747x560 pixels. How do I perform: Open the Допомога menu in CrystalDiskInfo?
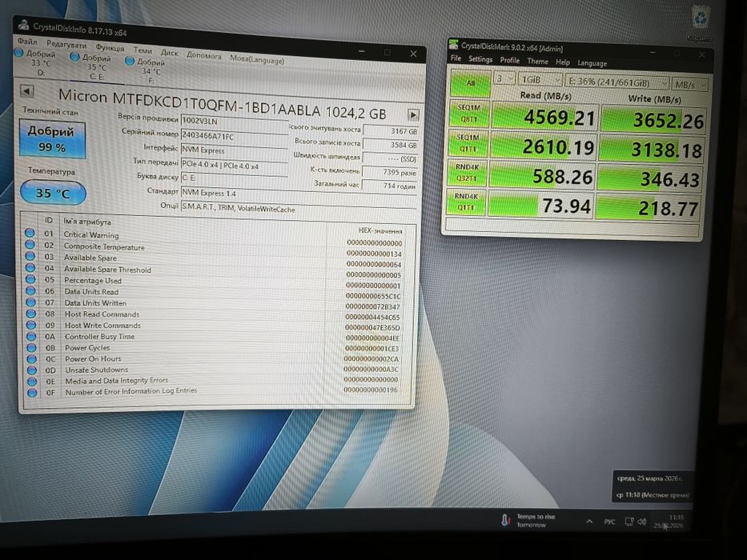tap(204, 56)
